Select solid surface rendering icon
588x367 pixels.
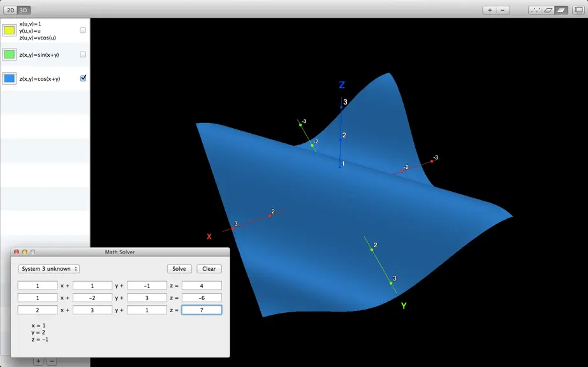click(561, 10)
